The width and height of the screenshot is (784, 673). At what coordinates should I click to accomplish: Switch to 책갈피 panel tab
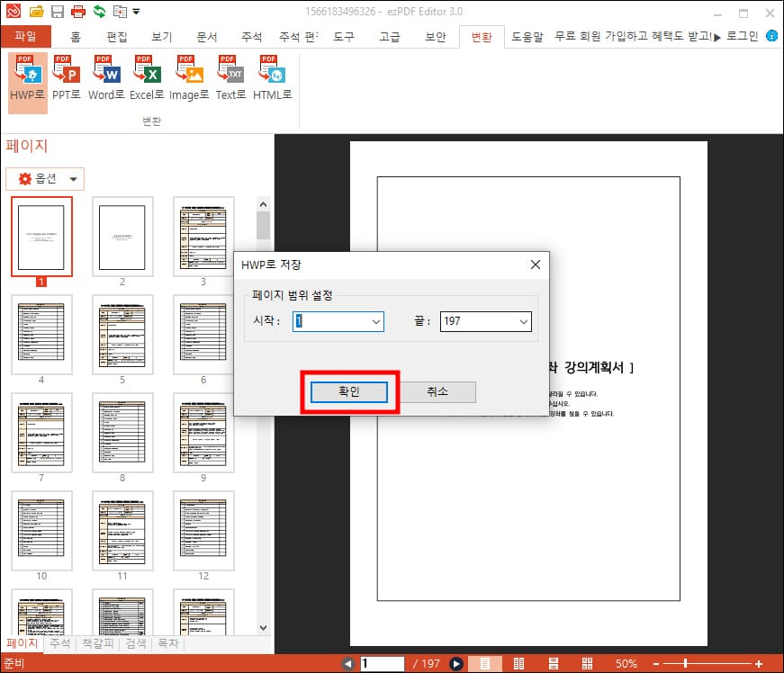point(98,643)
